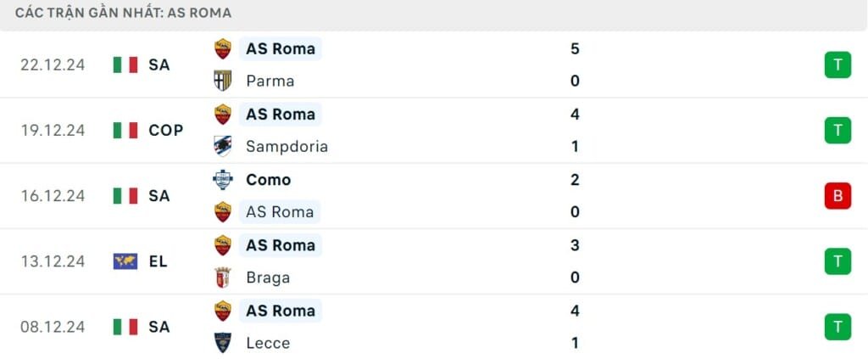The height and width of the screenshot is (359, 868).
Task: Click green T badge for Parma match
Action: (x=837, y=65)
